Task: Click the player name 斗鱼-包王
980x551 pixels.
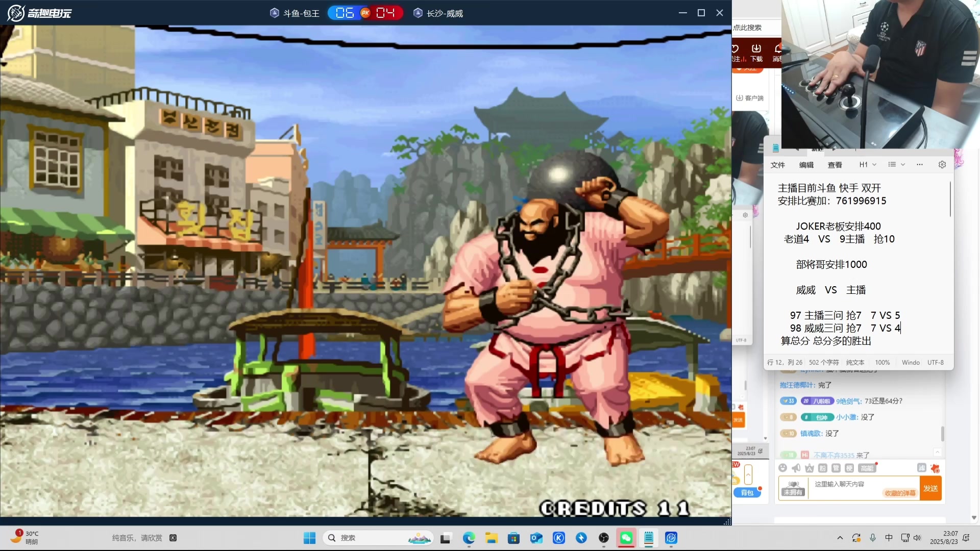Action: [301, 13]
